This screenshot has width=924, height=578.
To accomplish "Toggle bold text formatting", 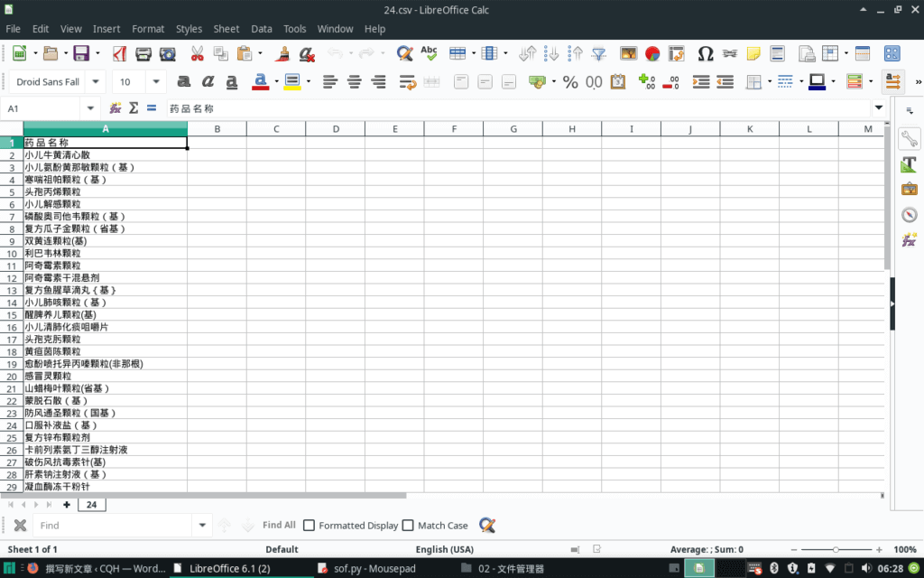I will pyautogui.click(x=184, y=82).
